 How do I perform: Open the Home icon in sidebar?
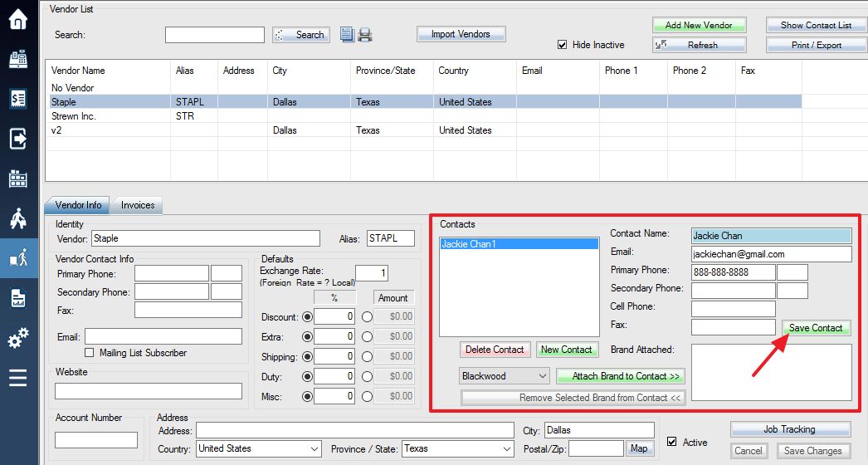click(x=18, y=19)
